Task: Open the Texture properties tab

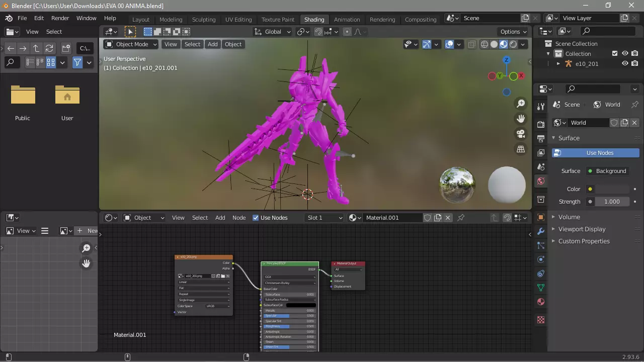Action: click(x=541, y=320)
